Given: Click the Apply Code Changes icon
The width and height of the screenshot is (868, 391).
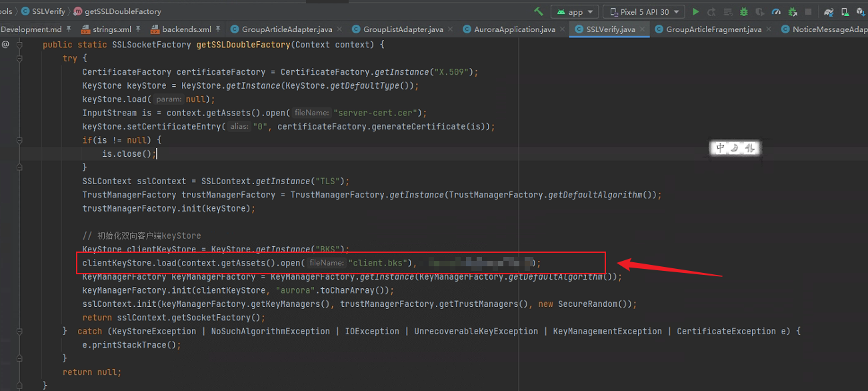Looking at the screenshot, I should click(x=727, y=12).
